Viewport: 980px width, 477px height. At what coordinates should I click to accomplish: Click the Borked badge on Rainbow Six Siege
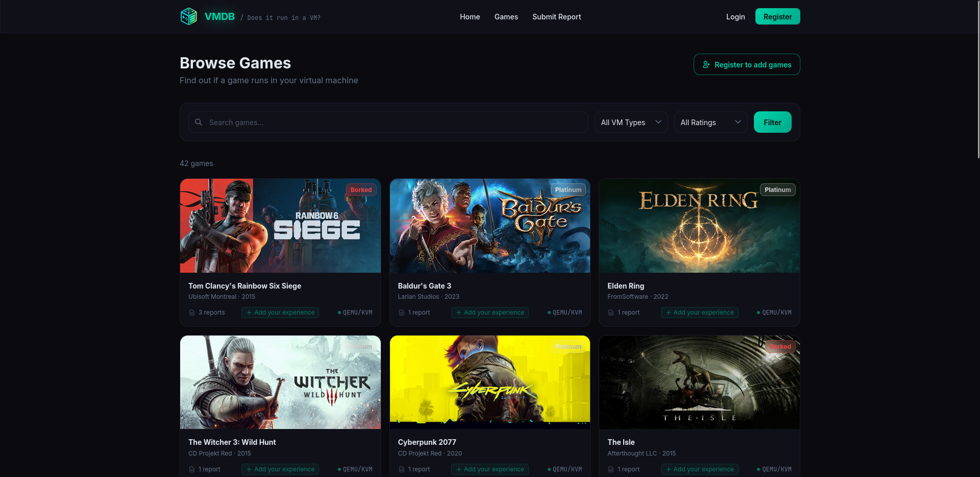(361, 189)
